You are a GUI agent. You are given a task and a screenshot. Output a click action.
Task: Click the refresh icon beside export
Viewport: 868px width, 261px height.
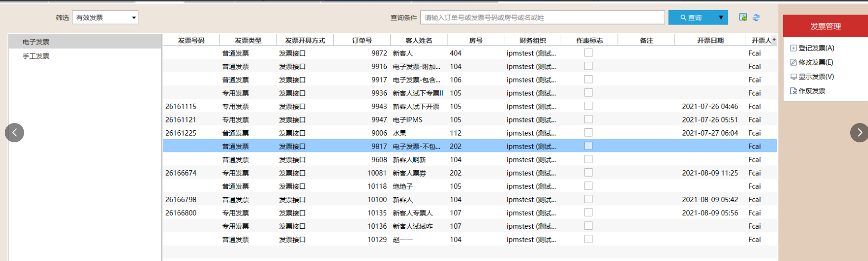[x=756, y=17]
